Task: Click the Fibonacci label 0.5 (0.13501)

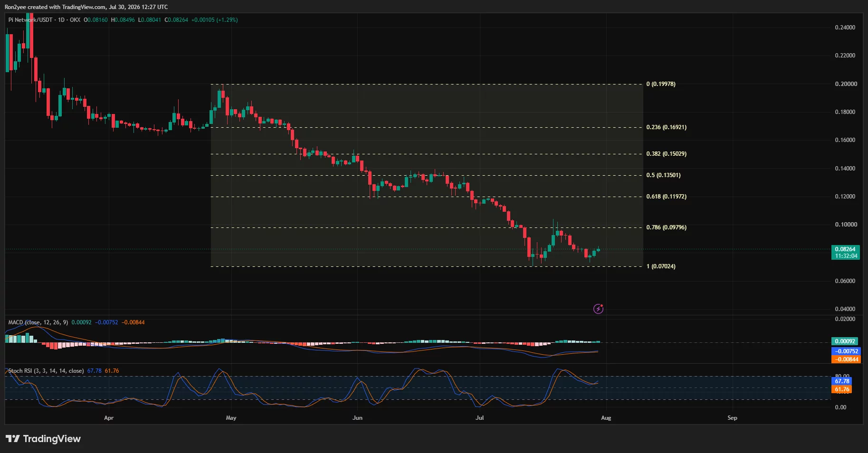Action: point(663,175)
